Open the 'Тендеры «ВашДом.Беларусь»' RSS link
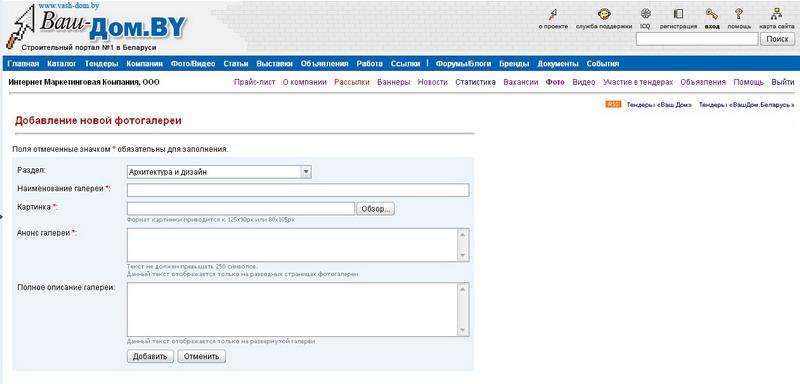The height and width of the screenshot is (384, 800). coord(747,105)
